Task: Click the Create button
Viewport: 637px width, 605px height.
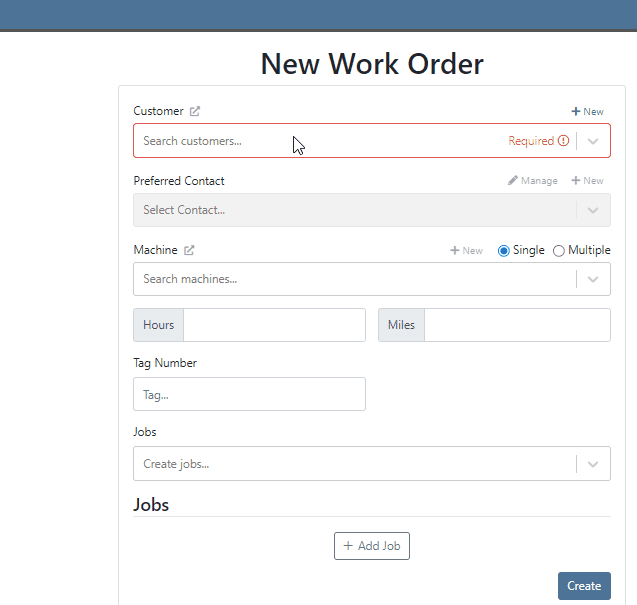Action: point(584,586)
